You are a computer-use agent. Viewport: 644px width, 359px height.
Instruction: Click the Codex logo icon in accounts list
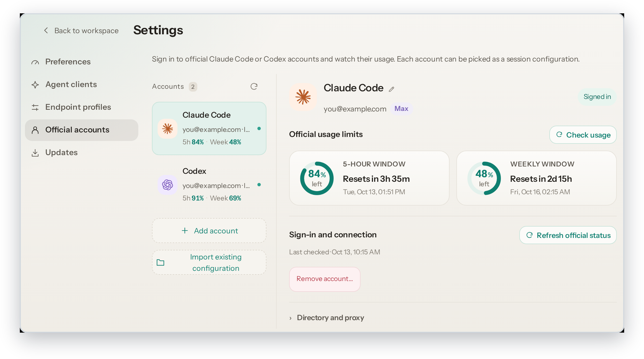point(168,185)
